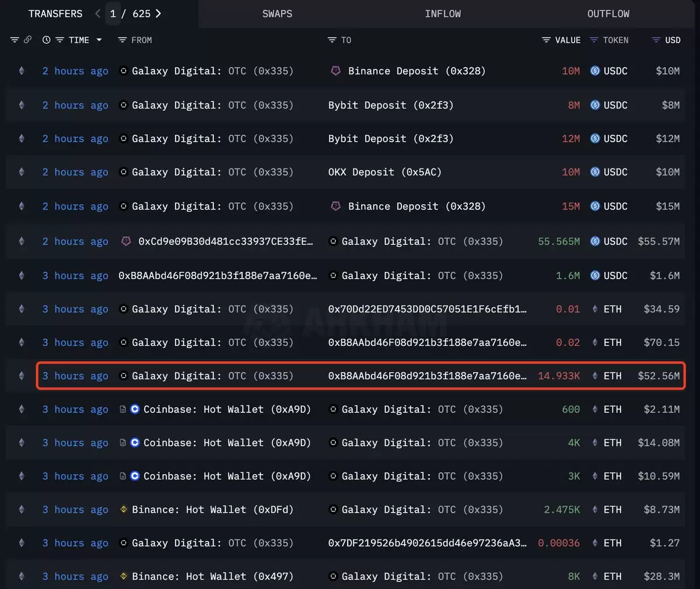Open the '3 hours ago' link in the $52.56M row
Screen dimensions: 700x589
[75, 376]
